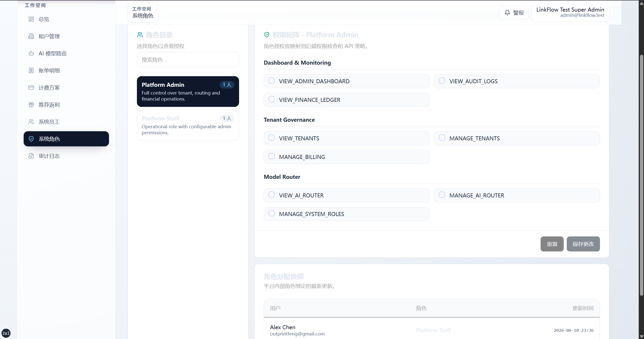
Task: Select the Platform Staff role card
Action: click(x=188, y=125)
